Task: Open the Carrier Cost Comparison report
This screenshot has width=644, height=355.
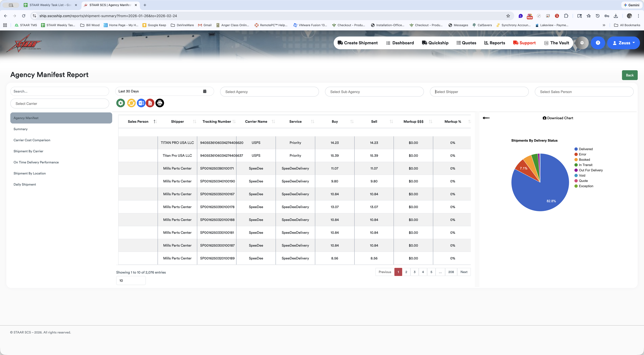Action: pos(32,140)
